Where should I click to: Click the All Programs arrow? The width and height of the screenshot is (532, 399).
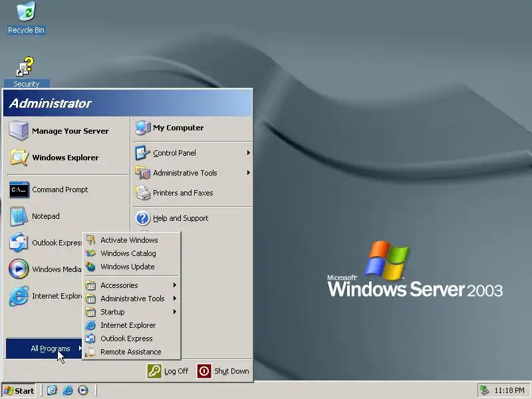click(80, 348)
